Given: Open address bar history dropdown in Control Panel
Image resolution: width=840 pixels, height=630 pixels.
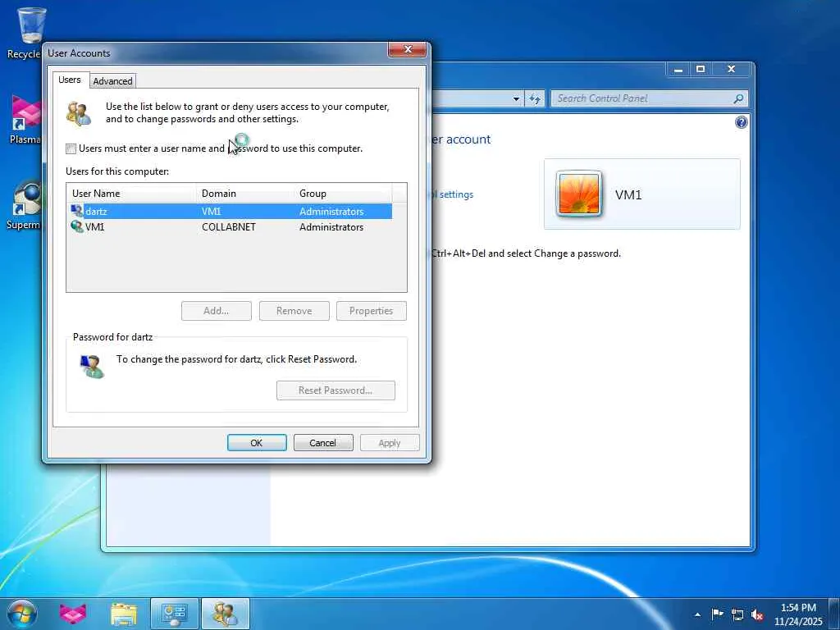Looking at the screenshot, I should pyautogui.click(x=516, y=98).
